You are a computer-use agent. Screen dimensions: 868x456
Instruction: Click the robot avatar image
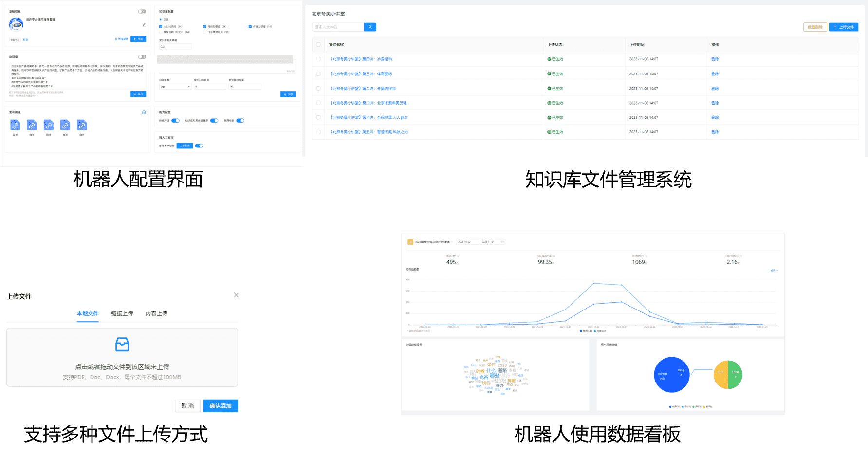coord(16,24)
